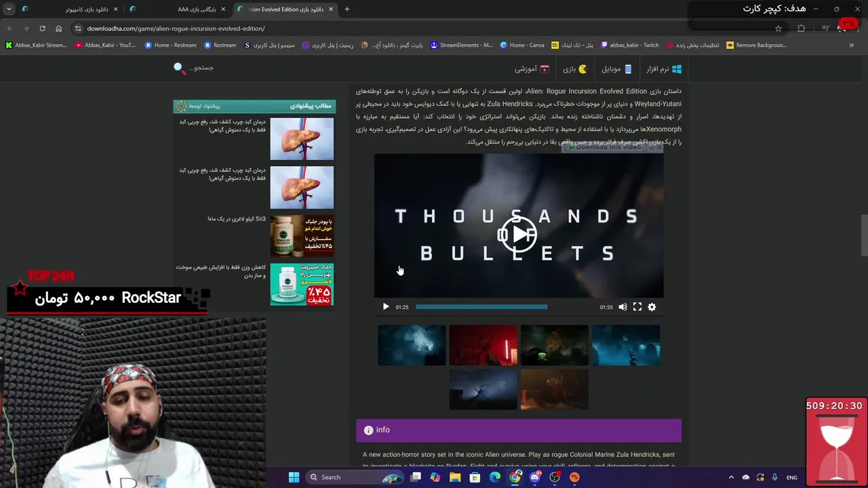Image resolution: width=868 pixels, height=488 pixels.
Task: Open StreamElements bookmark
Action: tap(461, 45)
